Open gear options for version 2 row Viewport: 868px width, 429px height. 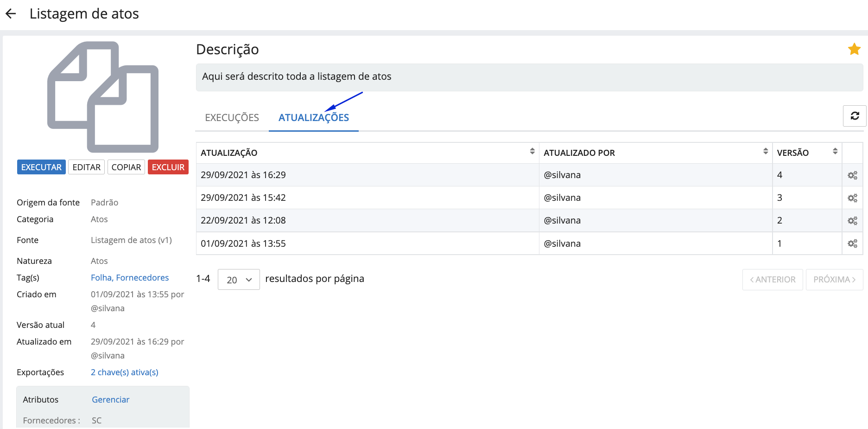[x=852, y=221]
